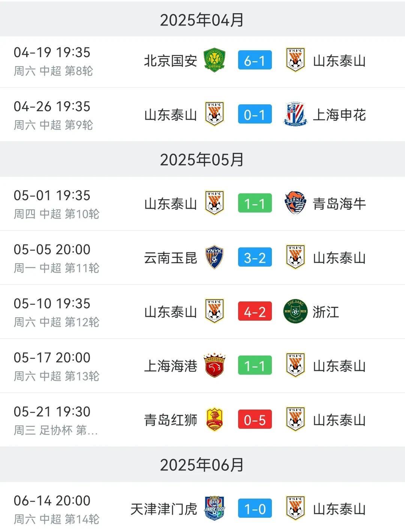The image size is (405, 532).
Task: Select the 2025年04月 month header
Action: click(x=202, y=19)
